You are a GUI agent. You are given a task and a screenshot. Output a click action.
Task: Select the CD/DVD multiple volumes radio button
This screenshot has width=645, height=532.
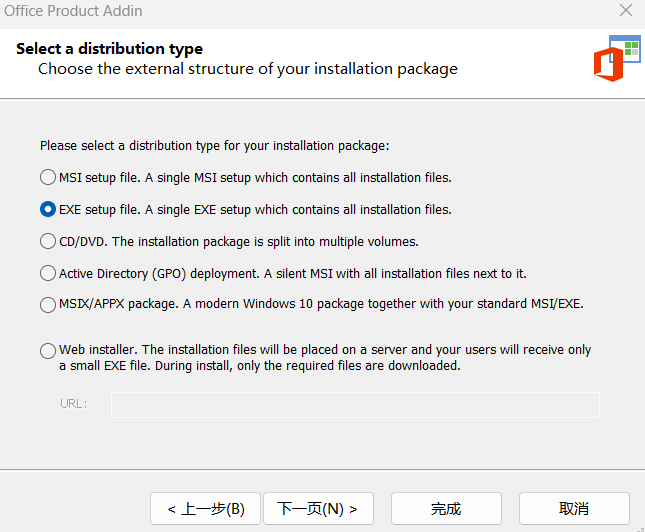coord(48,241)
